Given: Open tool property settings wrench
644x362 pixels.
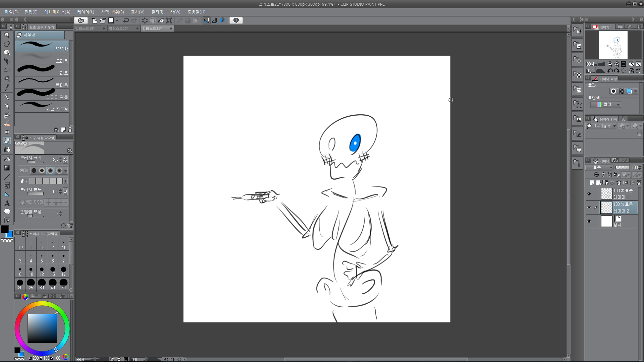Looking at the screenshot, I should point(70,226).
